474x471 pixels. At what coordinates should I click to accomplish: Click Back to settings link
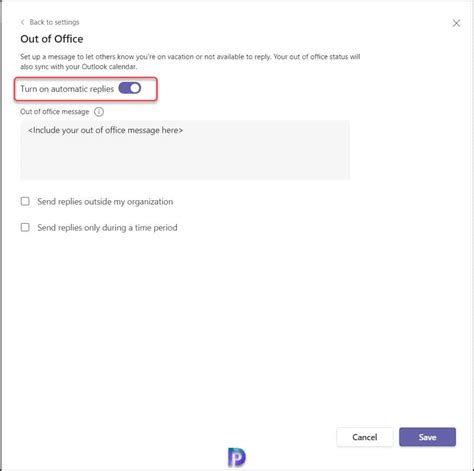click(x=54, y=22)
